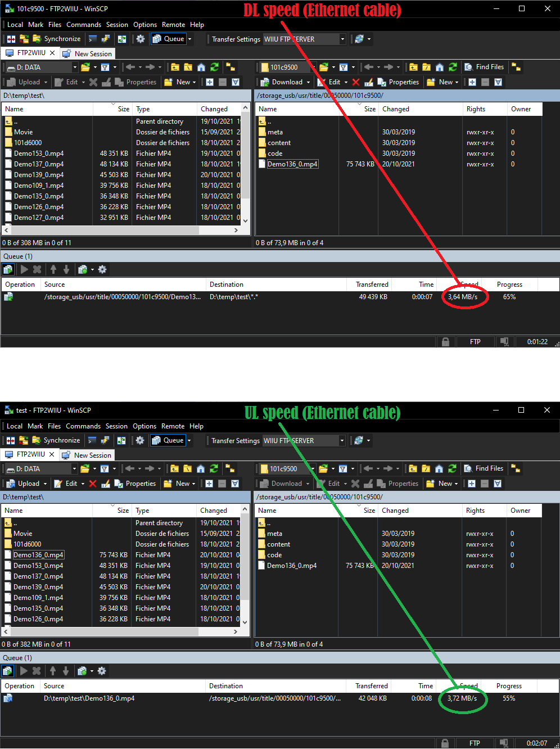Click local Rename icon in test window
This screenshot has height=749, width=560.
coord(106,484)
